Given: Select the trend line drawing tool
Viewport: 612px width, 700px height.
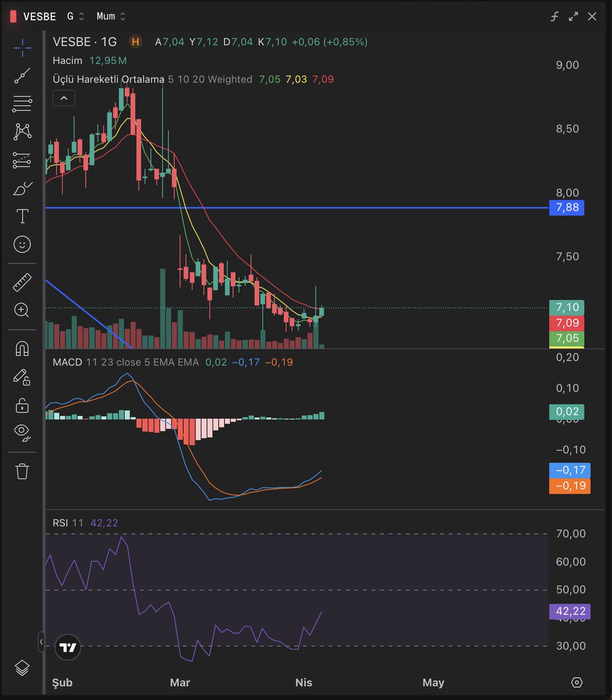Looking at the screenshot, I should coord(22,76).
